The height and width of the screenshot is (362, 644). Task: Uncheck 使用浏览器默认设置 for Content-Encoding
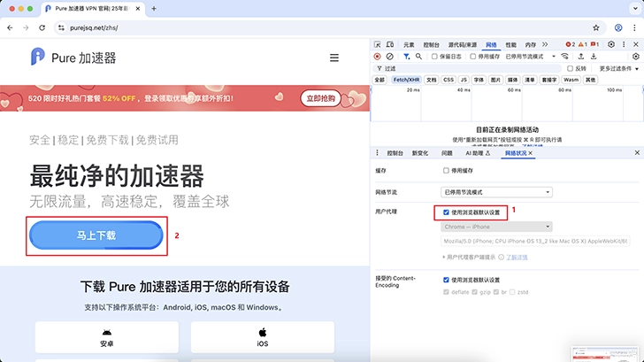446,280
